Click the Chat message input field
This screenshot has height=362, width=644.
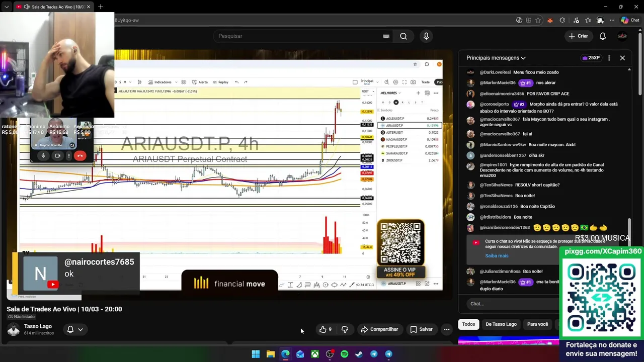point(513,304)
